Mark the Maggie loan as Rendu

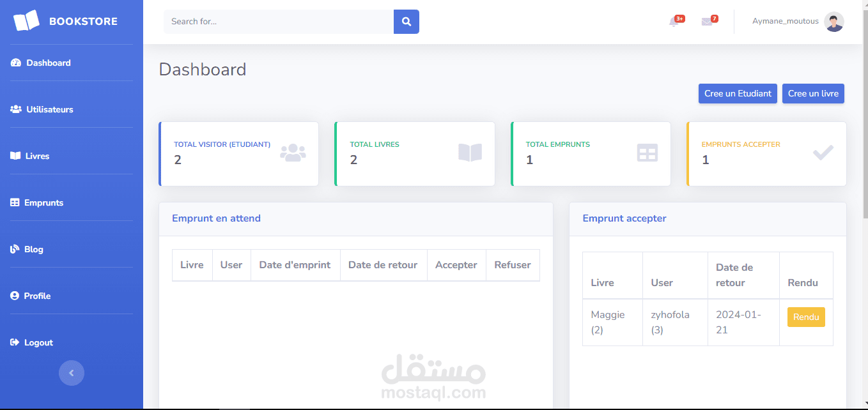(x=806, y=317)
